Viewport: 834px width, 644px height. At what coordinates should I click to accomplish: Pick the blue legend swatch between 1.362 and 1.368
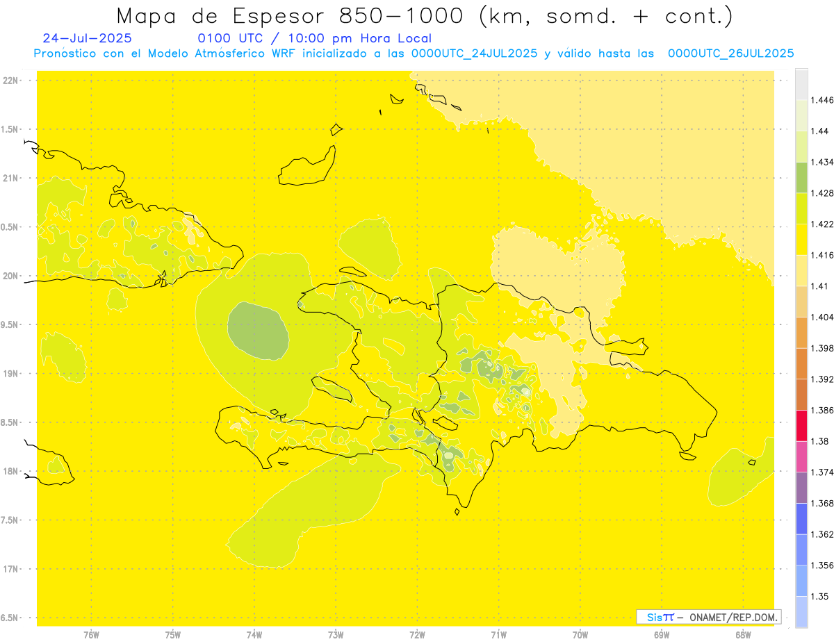(x=801, y=518)
